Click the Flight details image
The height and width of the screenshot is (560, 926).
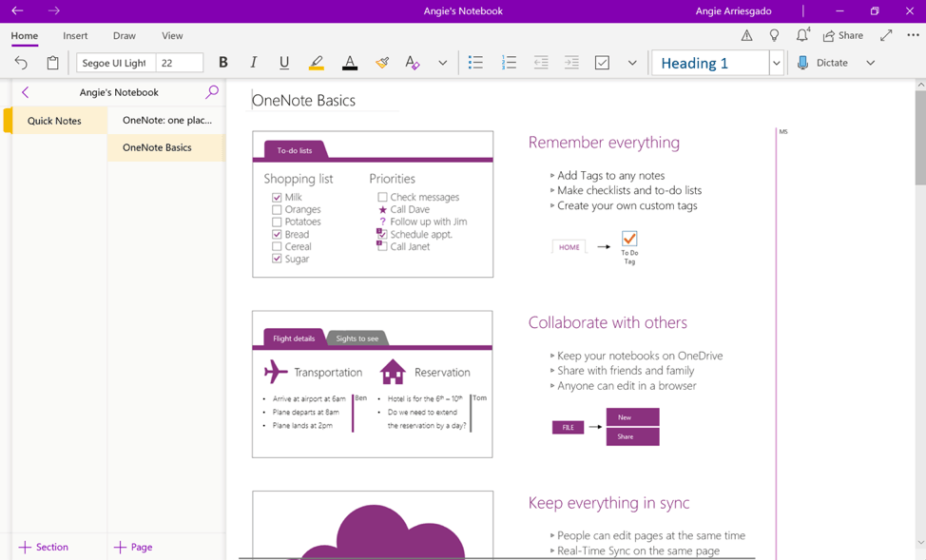coord(372,384)
